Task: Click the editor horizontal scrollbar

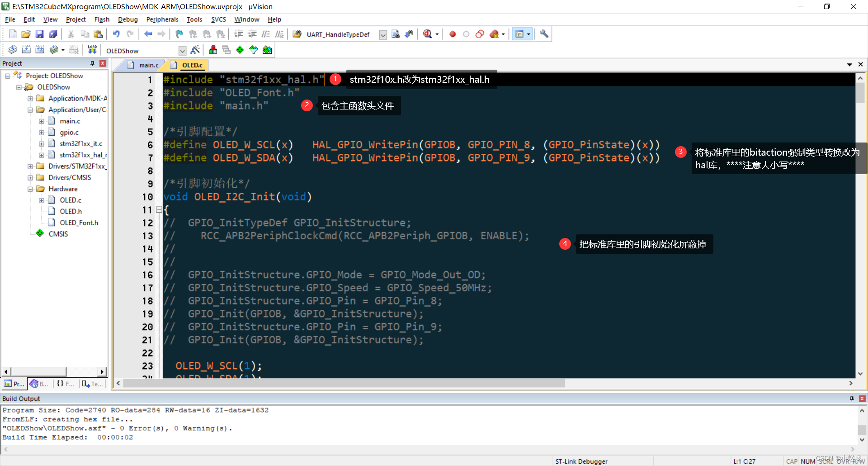Action: click(x=344, y=383)
